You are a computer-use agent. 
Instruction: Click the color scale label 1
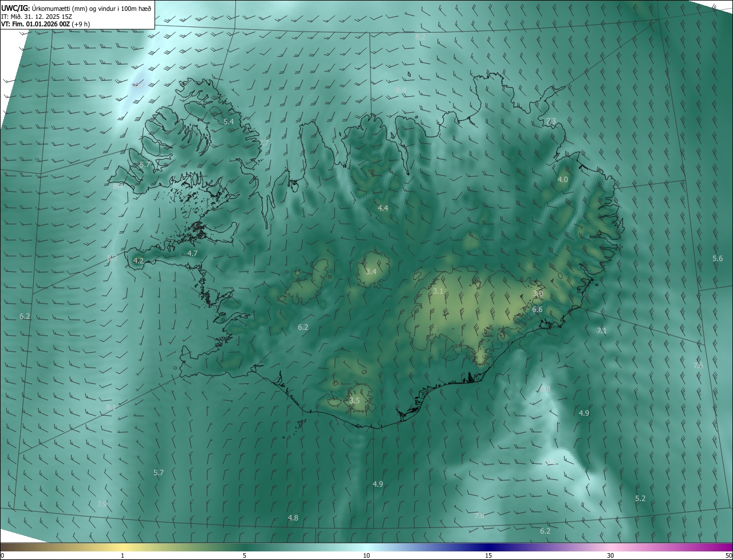(x=123, y=555)
